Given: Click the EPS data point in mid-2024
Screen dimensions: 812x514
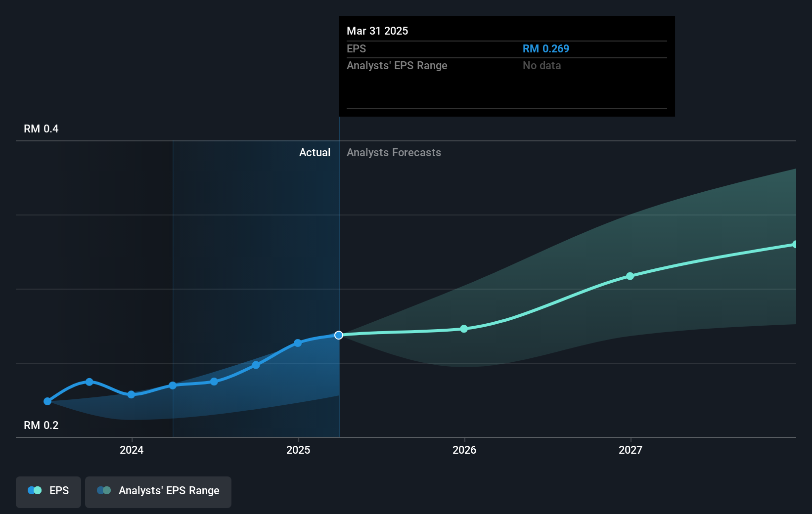Looking at the screenshot, I should tap(214, 382).
